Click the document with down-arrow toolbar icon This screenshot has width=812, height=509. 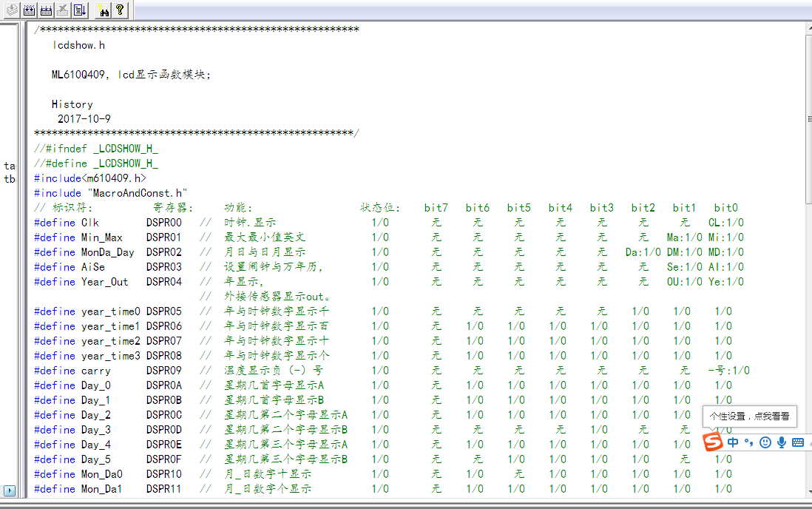pos(80,10)
